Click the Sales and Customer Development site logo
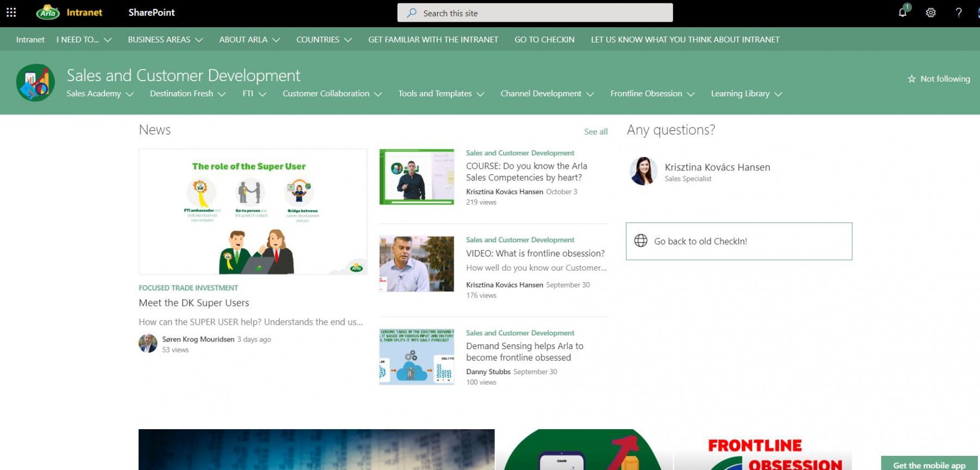Viewport: 980px width, 470px height. (35, 83)
